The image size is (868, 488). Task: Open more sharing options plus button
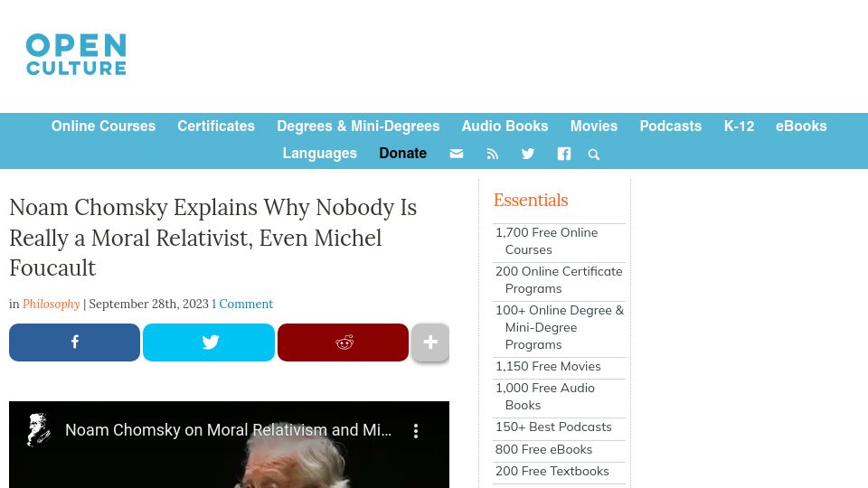pyautogui.click(x=430, y=343)
